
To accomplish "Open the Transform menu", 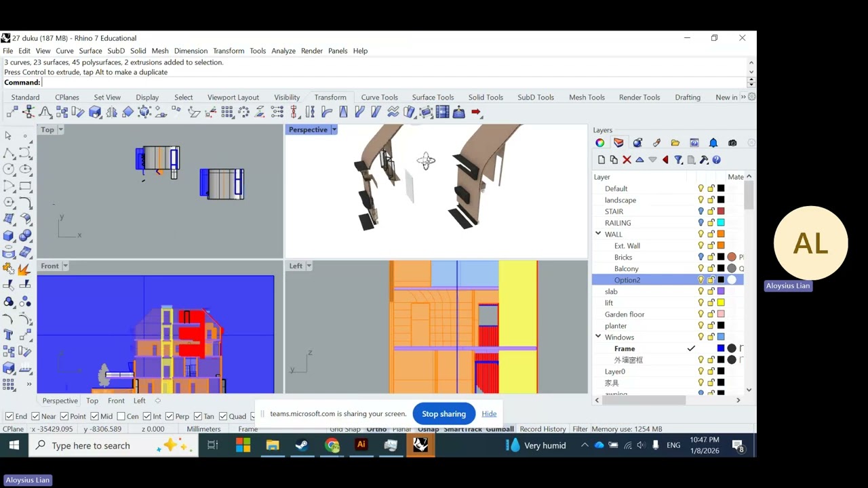I will [229, 51].
